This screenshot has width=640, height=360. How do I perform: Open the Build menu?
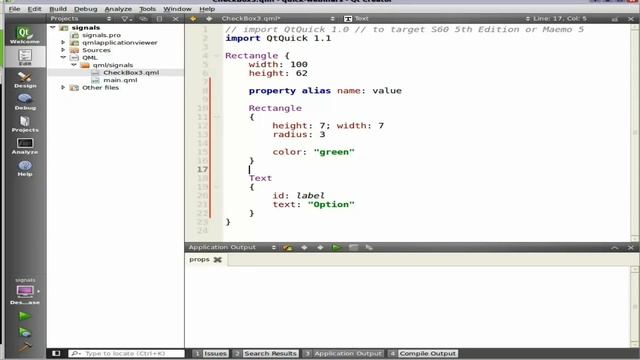[58, 9]
